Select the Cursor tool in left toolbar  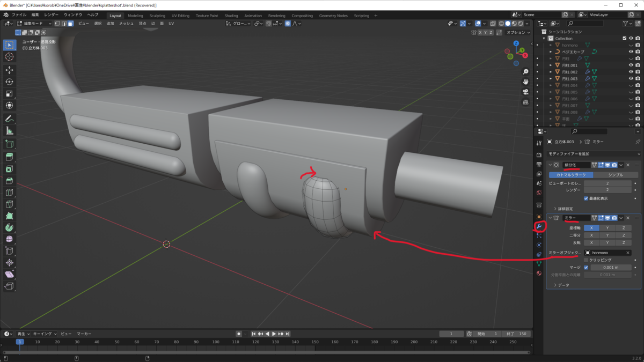(x=9, y=57)
